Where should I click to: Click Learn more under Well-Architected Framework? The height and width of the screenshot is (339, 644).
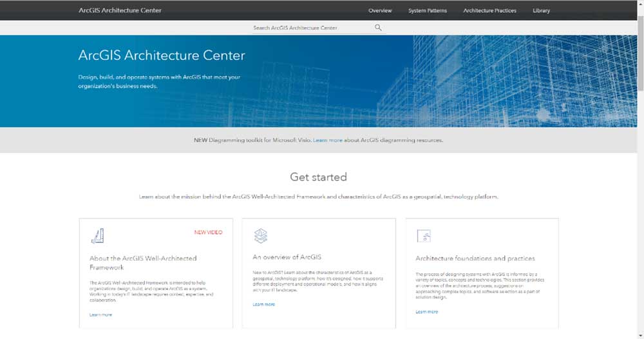100,315
